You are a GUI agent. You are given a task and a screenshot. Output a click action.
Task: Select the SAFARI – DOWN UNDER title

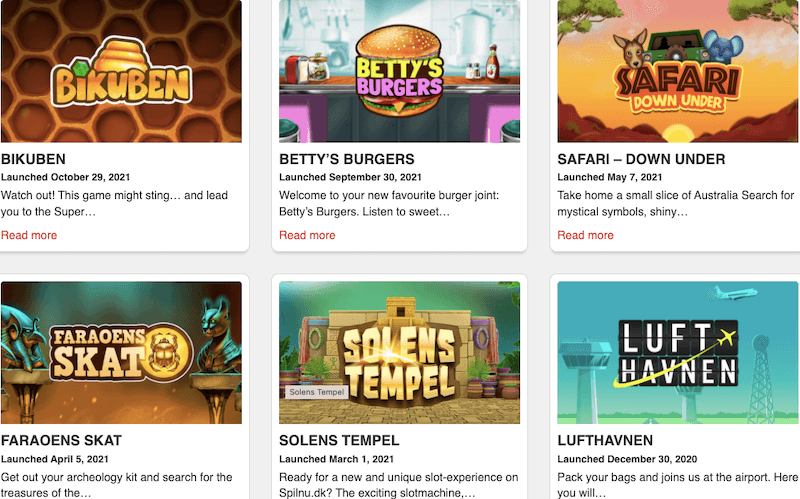641,159
